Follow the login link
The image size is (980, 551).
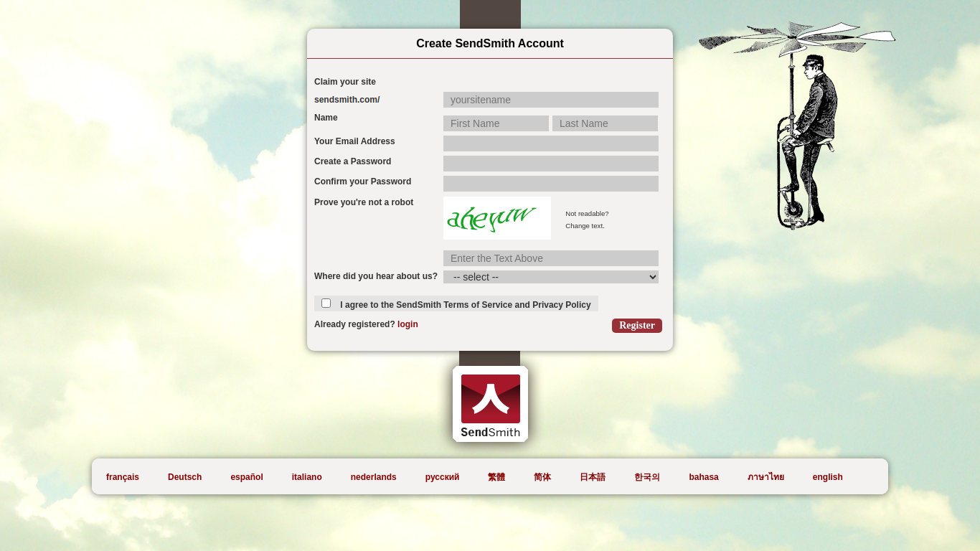coord(407,324)
